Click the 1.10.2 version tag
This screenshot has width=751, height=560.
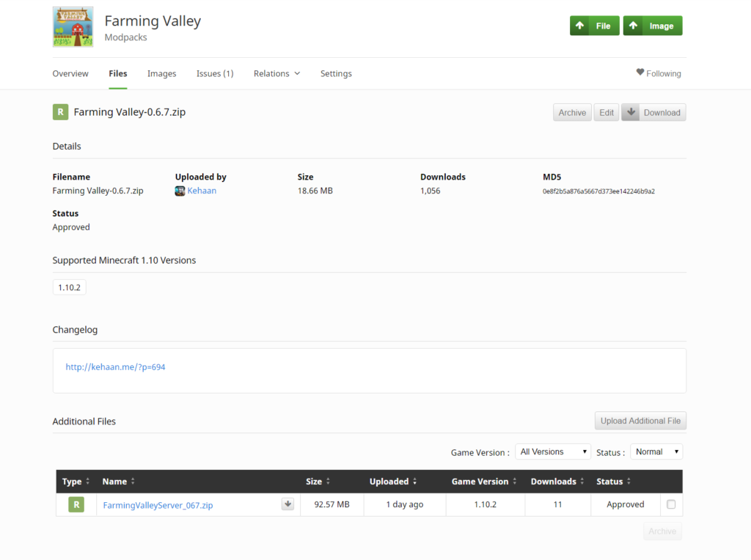(x=70, y=287)
